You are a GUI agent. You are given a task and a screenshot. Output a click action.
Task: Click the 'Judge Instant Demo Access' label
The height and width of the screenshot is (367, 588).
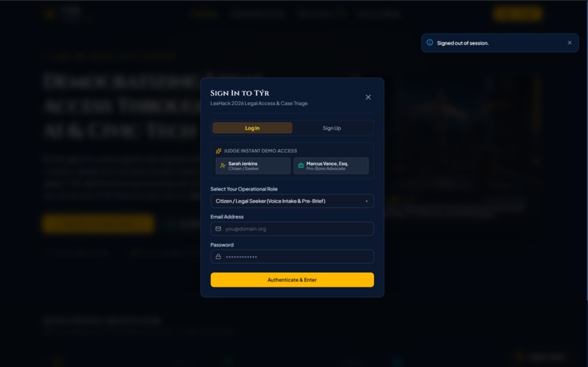[260, 151]
